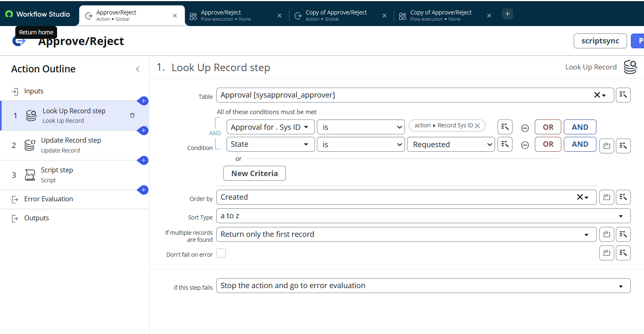Open the State value Requested dropdown
Image resolution: width=644 pixels, height=334 pixels.
point(451,144)
